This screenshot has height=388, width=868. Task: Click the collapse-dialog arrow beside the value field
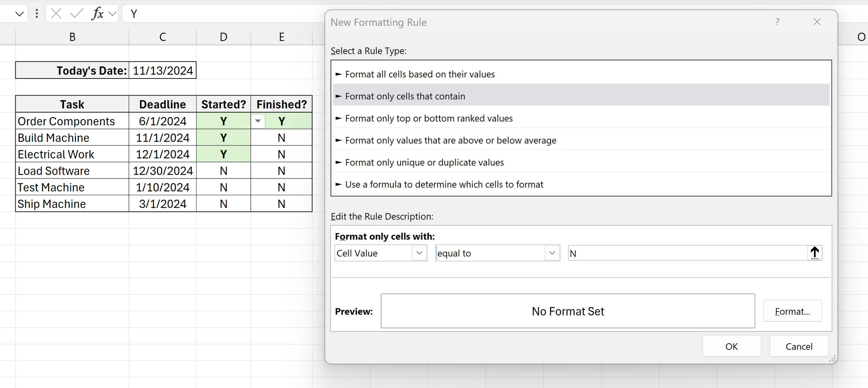815,253
